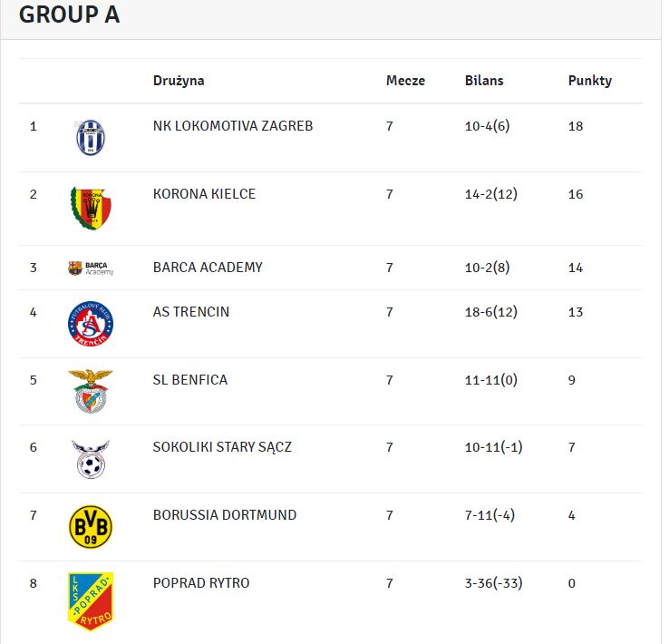669x644 pixels.
Task: Open the Sokoliki Stary Sącz crest
Action: pos(91,459)
